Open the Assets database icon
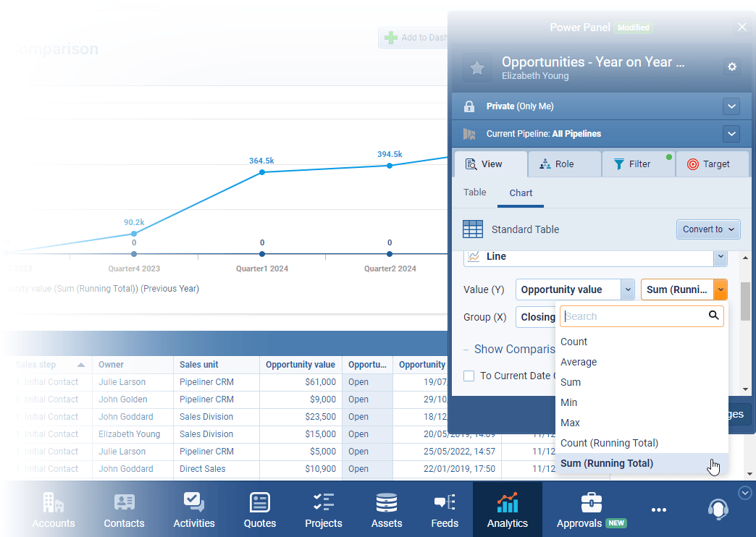Viewport: 756px width, 537px height. pyautogui.click(x=386, y=504)
